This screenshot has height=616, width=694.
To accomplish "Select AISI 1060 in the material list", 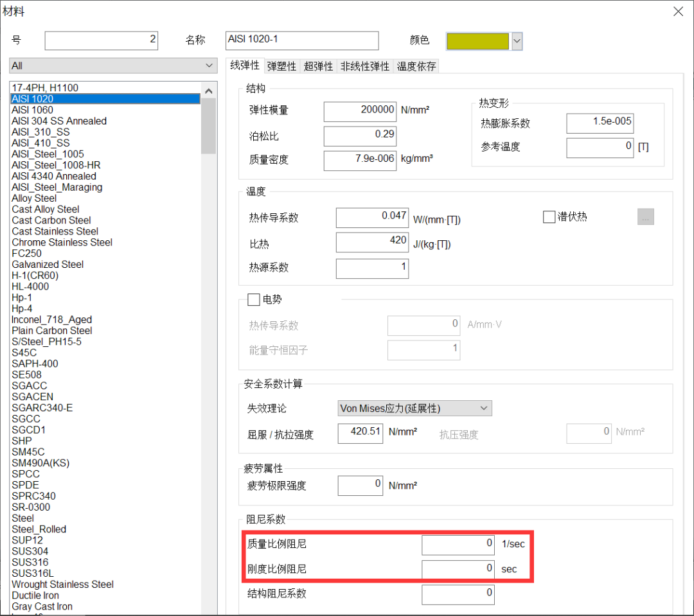I will [x=32, y=110].
